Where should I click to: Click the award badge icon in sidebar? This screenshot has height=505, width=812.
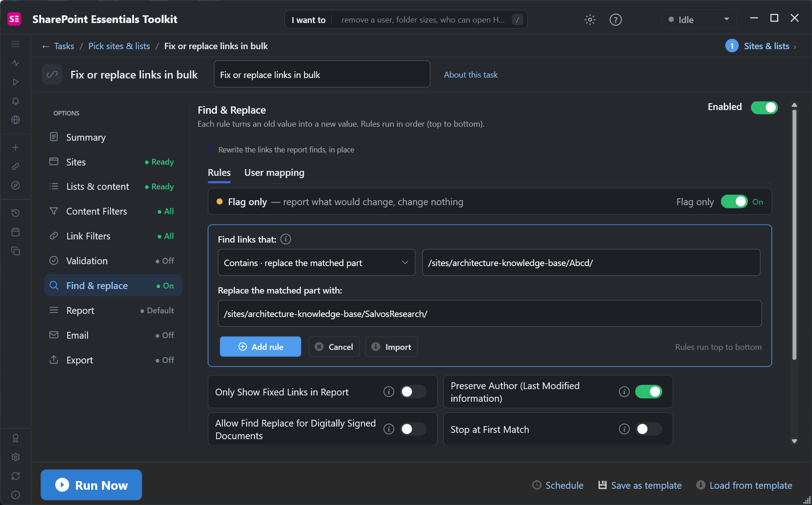click(x=15, y=438)
